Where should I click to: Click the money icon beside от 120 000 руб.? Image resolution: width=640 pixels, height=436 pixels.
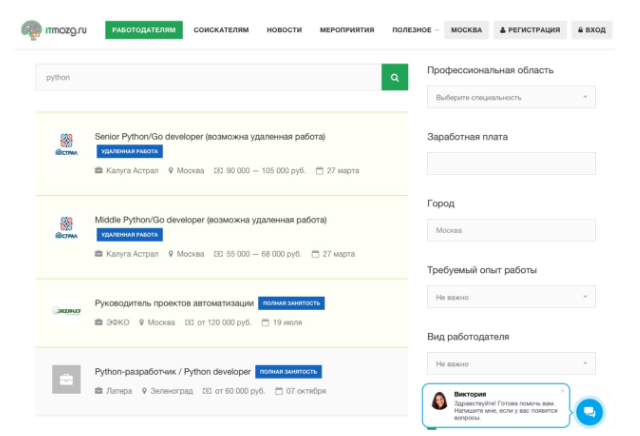189,323
